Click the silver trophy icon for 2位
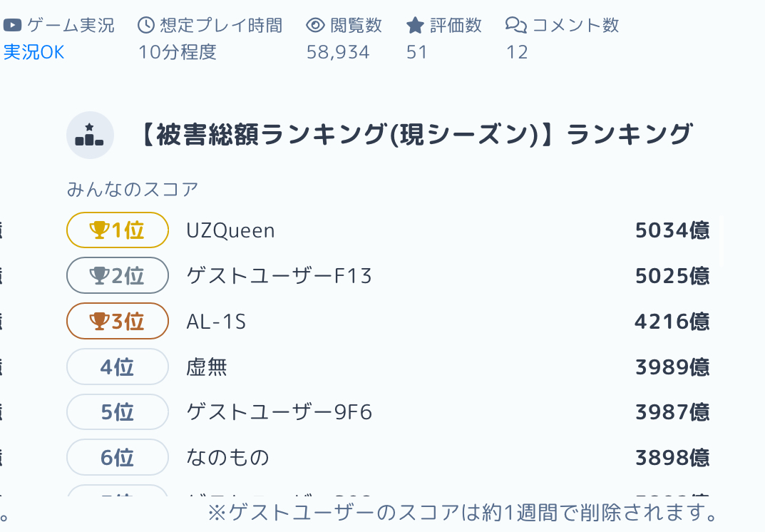Image resolution: width=765 pixels, height=532 pixels. coord(98,275)
